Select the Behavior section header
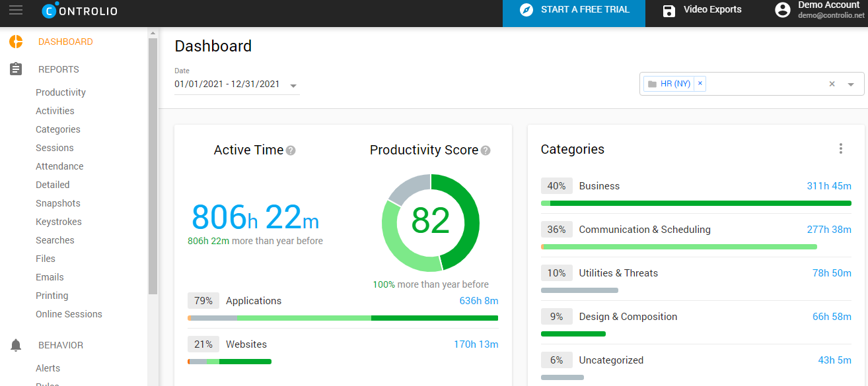 [x=61, y=345]
